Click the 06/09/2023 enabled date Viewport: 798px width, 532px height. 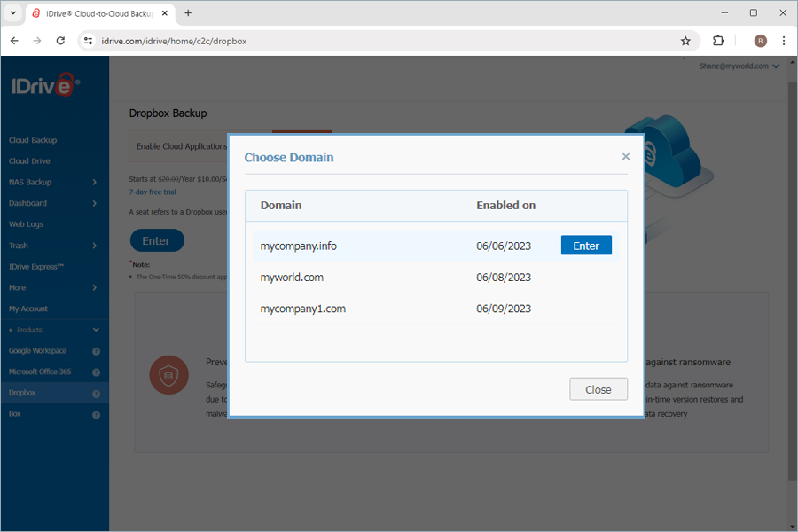coord(504,309)
